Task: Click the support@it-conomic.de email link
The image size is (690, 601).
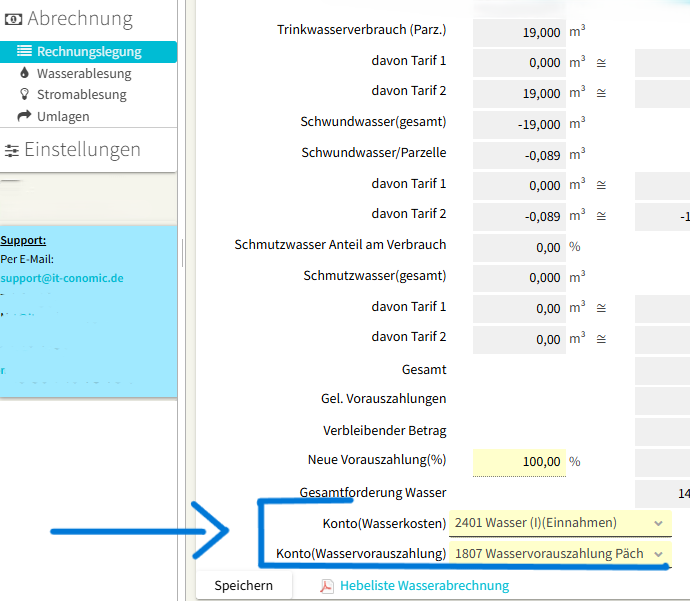Action: pos(62,278)
